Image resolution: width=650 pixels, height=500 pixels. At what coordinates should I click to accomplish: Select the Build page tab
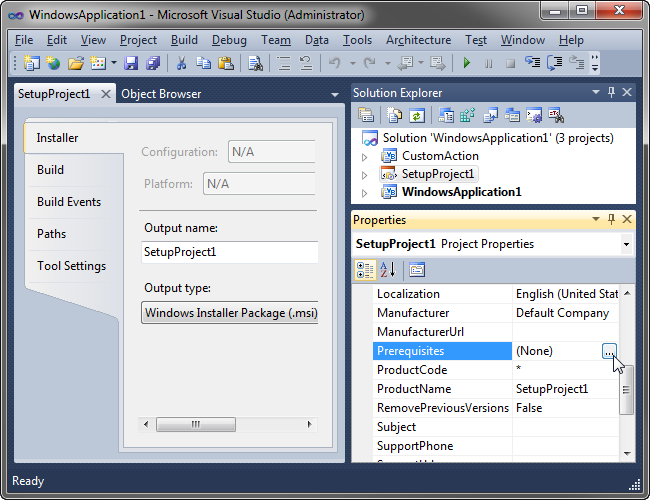[x=50, y=170]
